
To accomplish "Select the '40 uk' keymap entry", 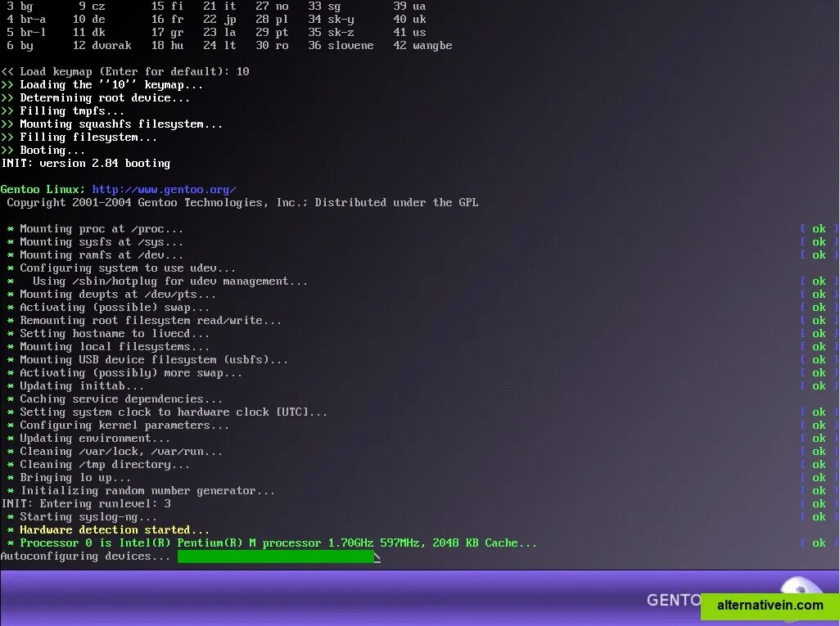I will pyautogui.click(x=410, y=20).
